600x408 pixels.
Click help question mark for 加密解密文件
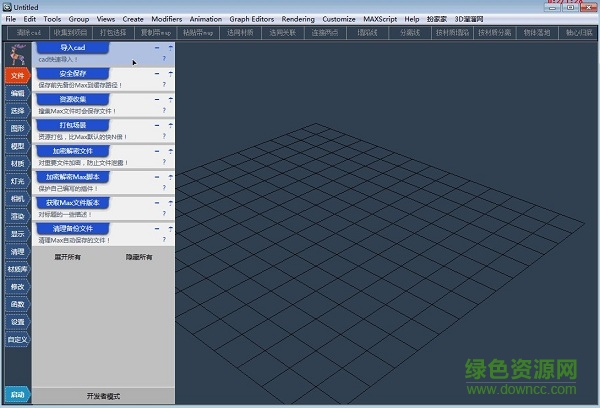(164, 161)
